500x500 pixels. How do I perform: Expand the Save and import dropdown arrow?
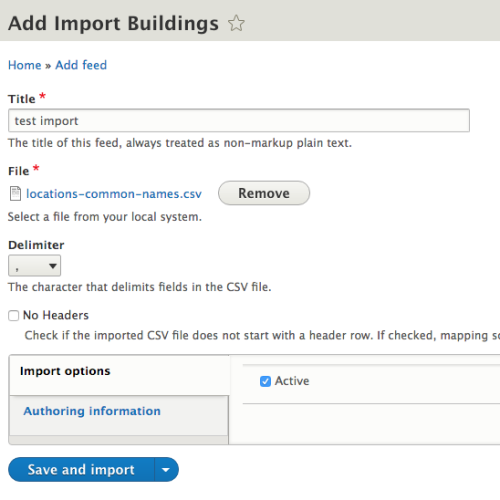coord(166,469)
